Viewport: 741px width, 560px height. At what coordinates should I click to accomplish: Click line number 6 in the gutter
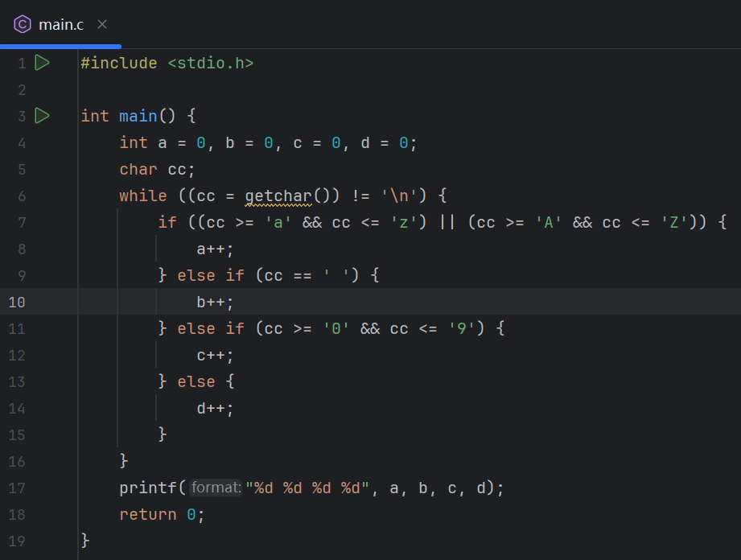(21, 196)
